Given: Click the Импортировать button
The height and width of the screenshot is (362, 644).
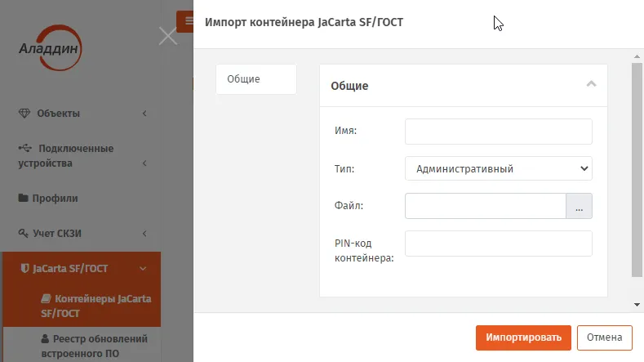Looking at the screenshot, I should click(523, 337).
